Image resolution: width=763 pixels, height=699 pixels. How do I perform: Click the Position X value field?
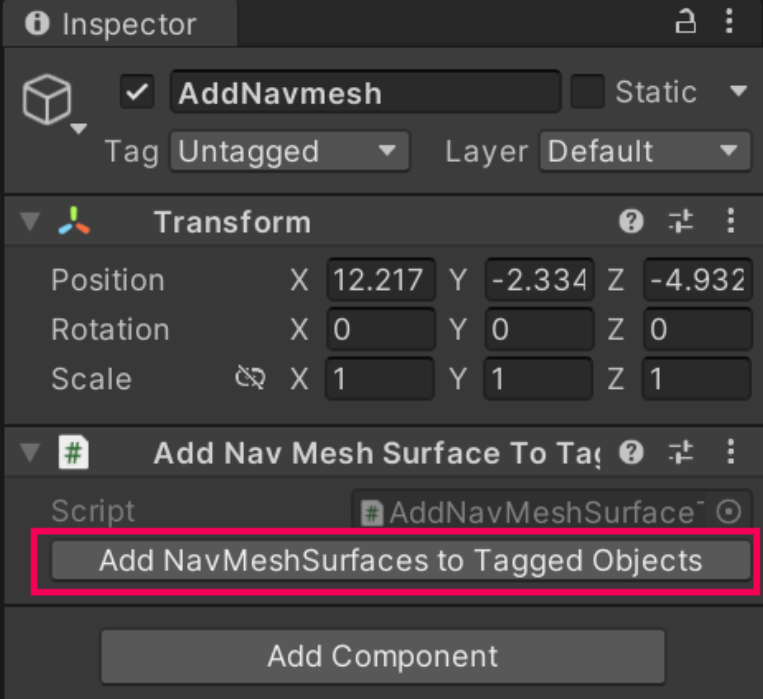click(x=380, y=281)
